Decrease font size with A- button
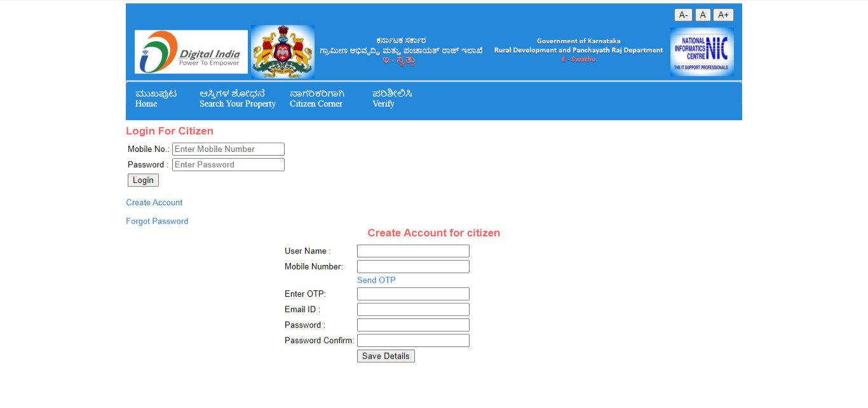 tap(683, 15)
